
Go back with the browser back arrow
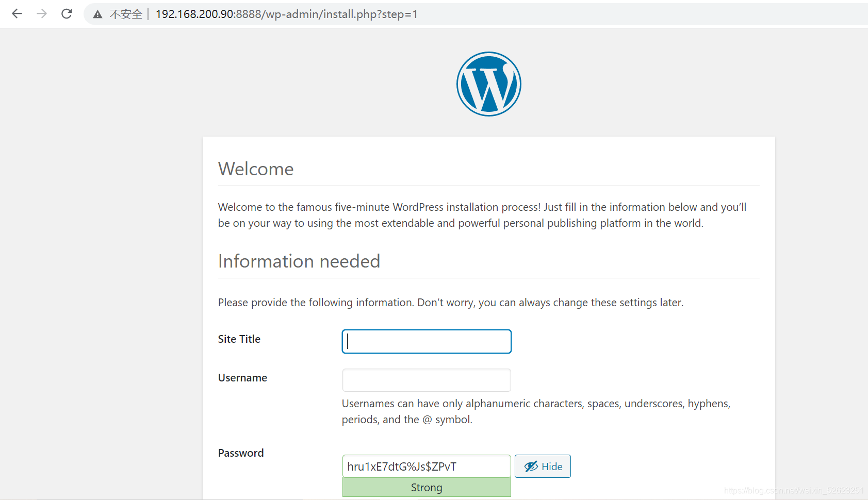point(17,14)
